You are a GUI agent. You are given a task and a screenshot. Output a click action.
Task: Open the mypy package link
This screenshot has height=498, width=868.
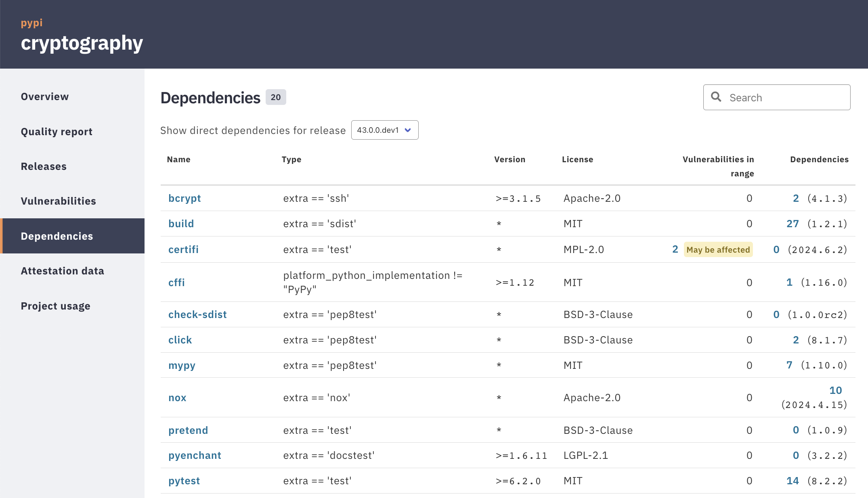pyautogui.click(x=182, y=365)
